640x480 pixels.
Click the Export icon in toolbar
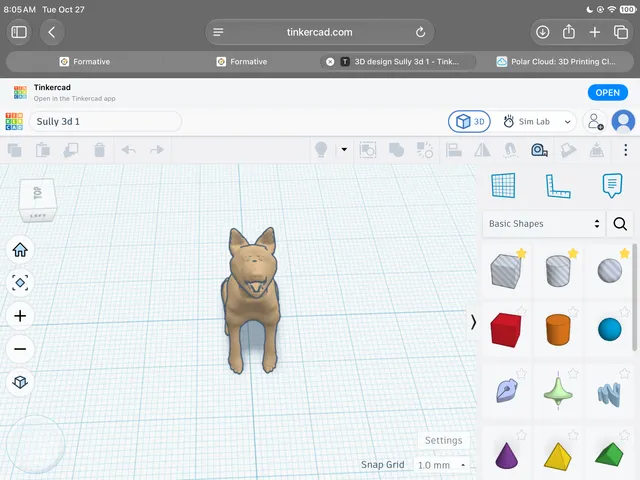click(x=597, y=150)
